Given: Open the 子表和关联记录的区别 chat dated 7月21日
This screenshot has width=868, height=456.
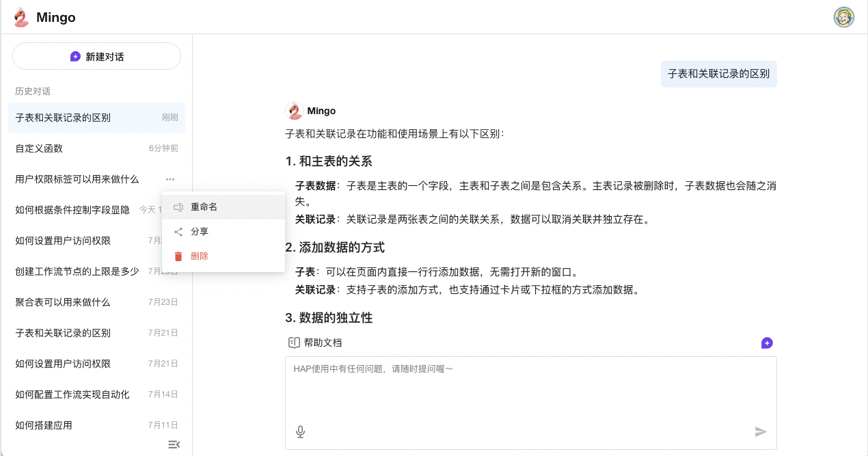Looking at the screenshot, I should pos(96,333).
